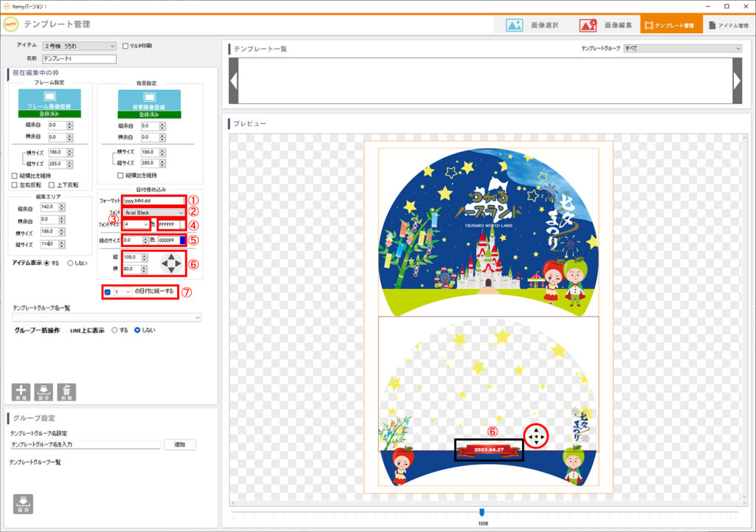Open the アイテム dropdown
The image size is (756, 532).
80,46
